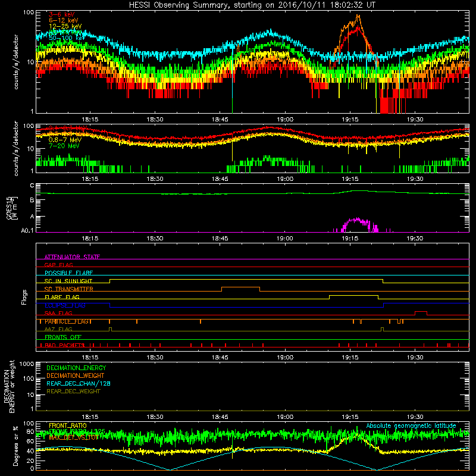This screenshot has height=476, width=476.
Task: Select the red 3-6 keV legend label
Action: click(x=62, y=14)
